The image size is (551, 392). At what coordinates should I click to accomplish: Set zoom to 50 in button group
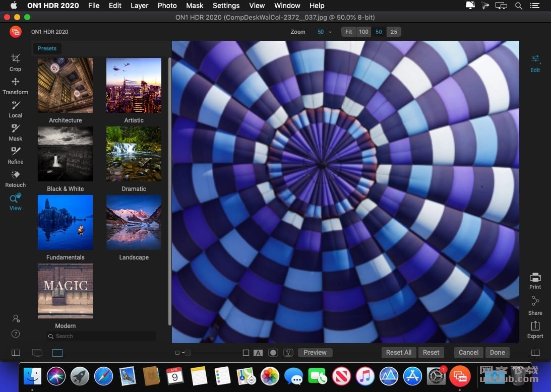click(379, 32)
